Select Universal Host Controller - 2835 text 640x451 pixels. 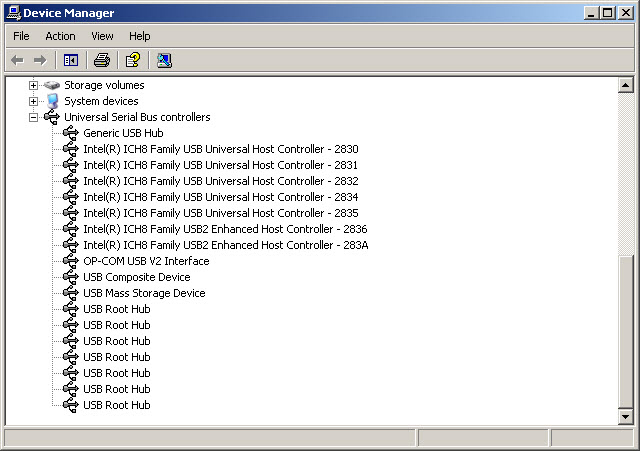221,213
